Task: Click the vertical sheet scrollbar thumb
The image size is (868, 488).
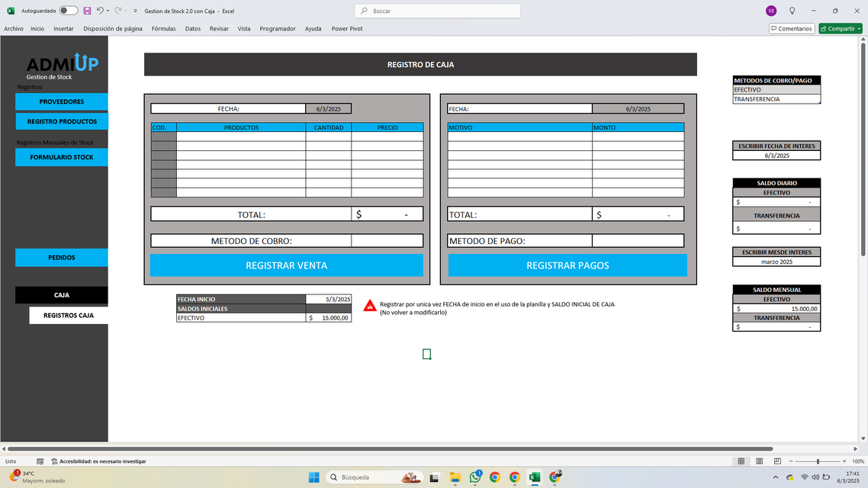Action: click(863, 149)
